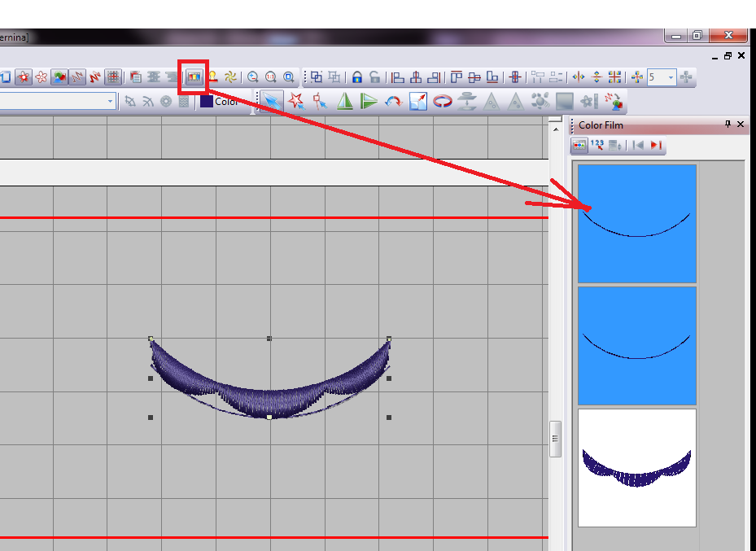Click the Group objects icon
This screenshot has width=756, height=551.
click(317, 77)
